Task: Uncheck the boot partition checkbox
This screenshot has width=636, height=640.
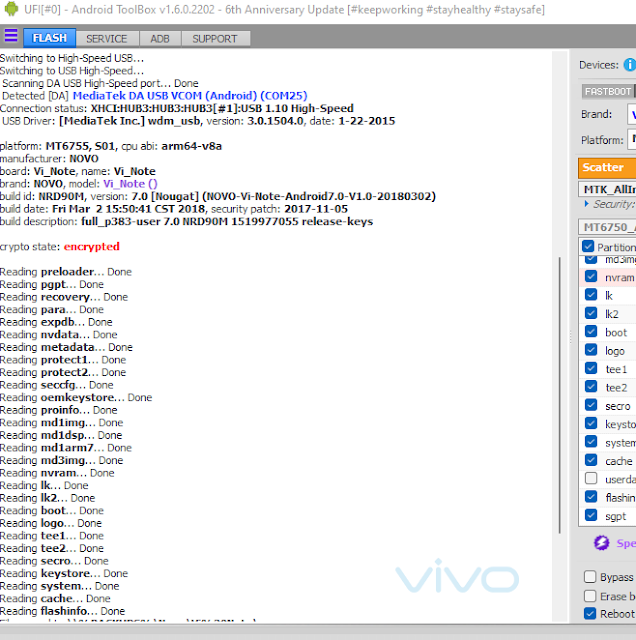Action: click(x=591, y=333)
